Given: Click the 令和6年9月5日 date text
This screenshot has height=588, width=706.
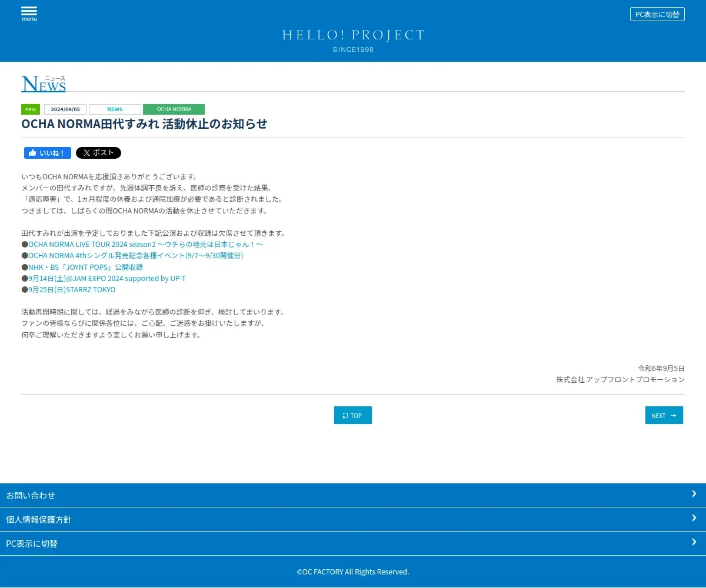Looking at the screenshot, I should coord(661,368).
